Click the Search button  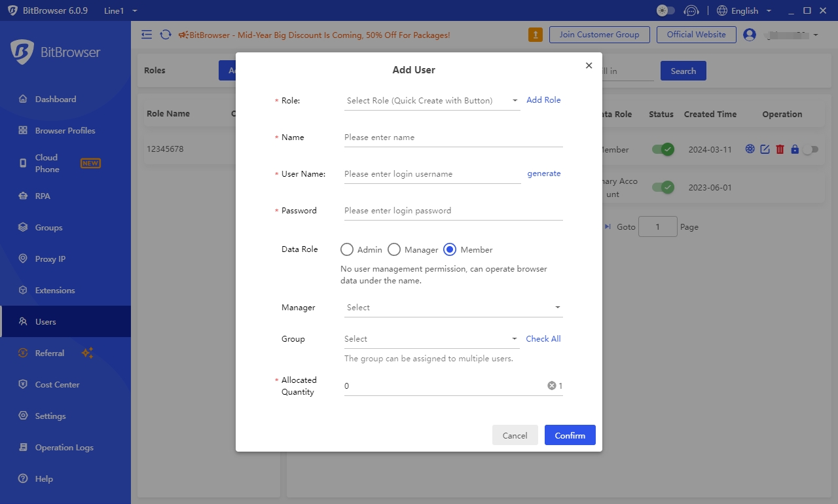point(683,71)
